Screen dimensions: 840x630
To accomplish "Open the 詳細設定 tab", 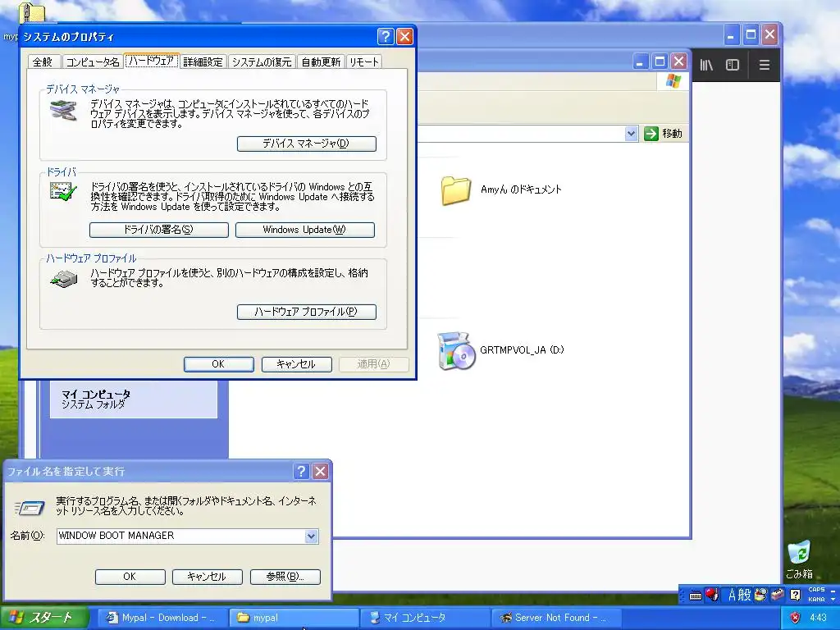I will (x=203, y=62).
